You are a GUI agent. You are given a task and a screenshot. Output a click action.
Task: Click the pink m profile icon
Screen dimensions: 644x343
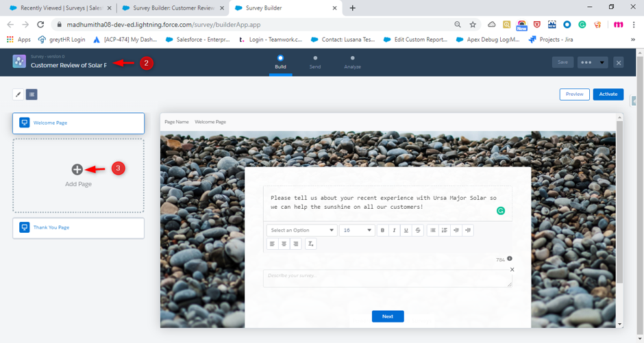(618, 25)
